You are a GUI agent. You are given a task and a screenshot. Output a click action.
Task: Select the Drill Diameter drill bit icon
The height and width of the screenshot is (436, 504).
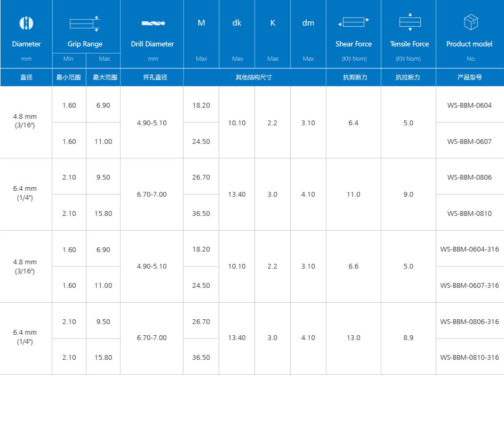tap(153, 23)
